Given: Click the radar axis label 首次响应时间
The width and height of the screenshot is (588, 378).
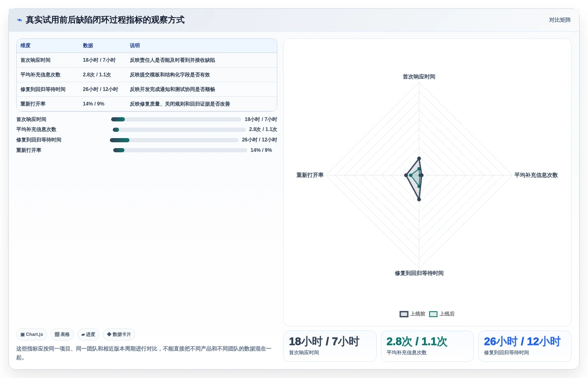Looking at the screenshot, I should point(419,77).
